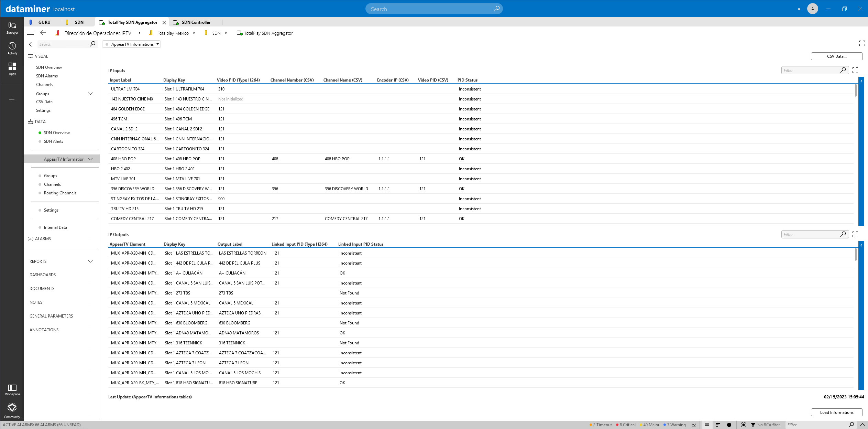
Task: Click the Load Informations button
Action: pos(836,412)
